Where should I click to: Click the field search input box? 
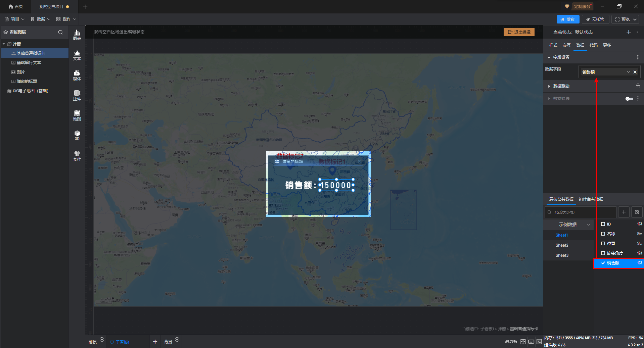pyautogui.click(x=581, y=212)
